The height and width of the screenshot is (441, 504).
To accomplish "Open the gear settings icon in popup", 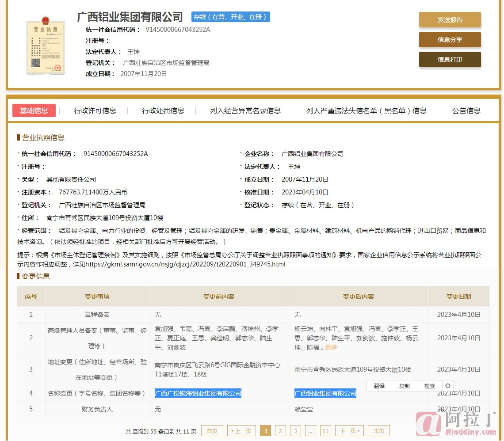I will coord(448,386).
